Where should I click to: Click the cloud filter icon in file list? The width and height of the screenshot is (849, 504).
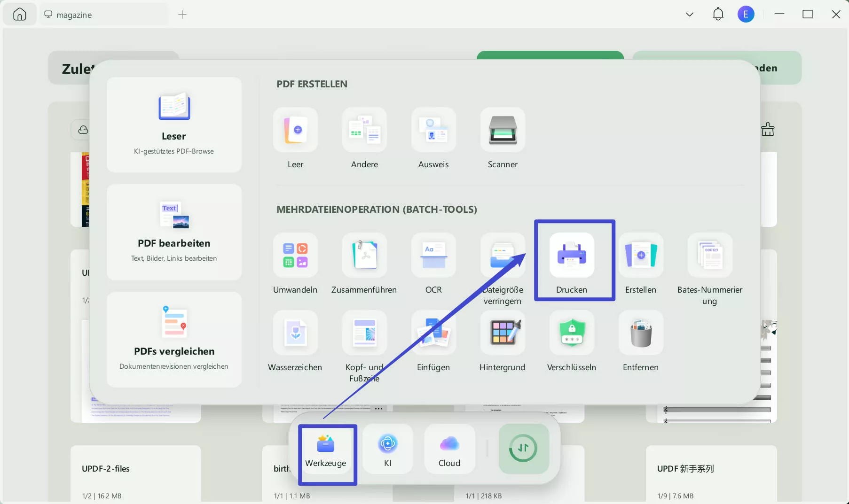tap(83, 130)
